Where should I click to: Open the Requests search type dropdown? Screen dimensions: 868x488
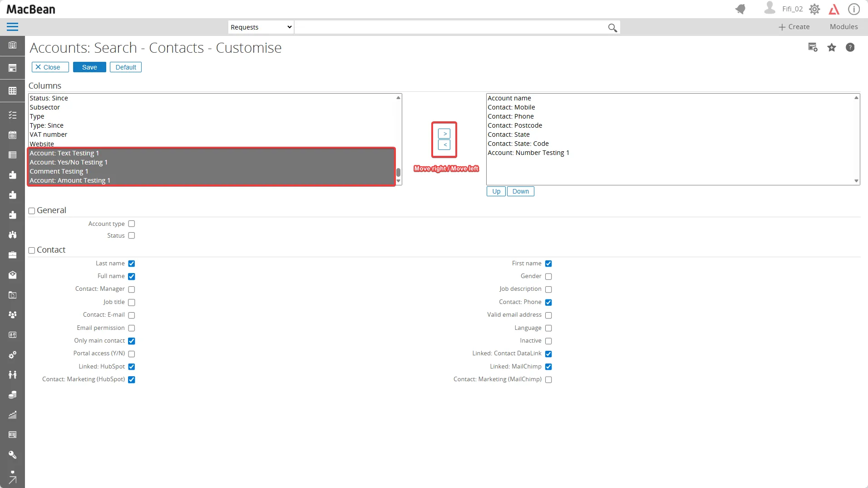(261, 27)
